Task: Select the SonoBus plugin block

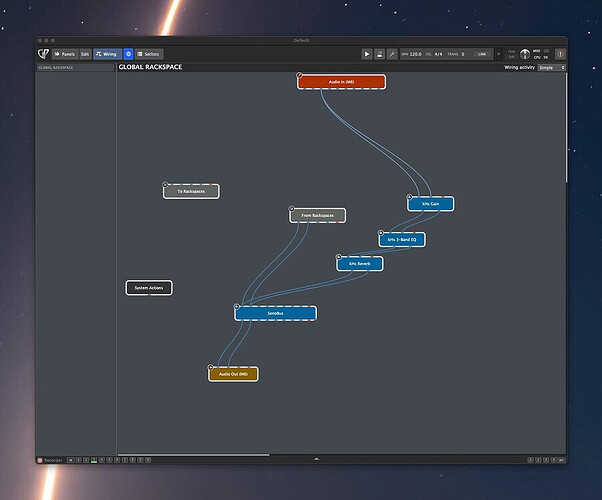Action: coord(275,313)
